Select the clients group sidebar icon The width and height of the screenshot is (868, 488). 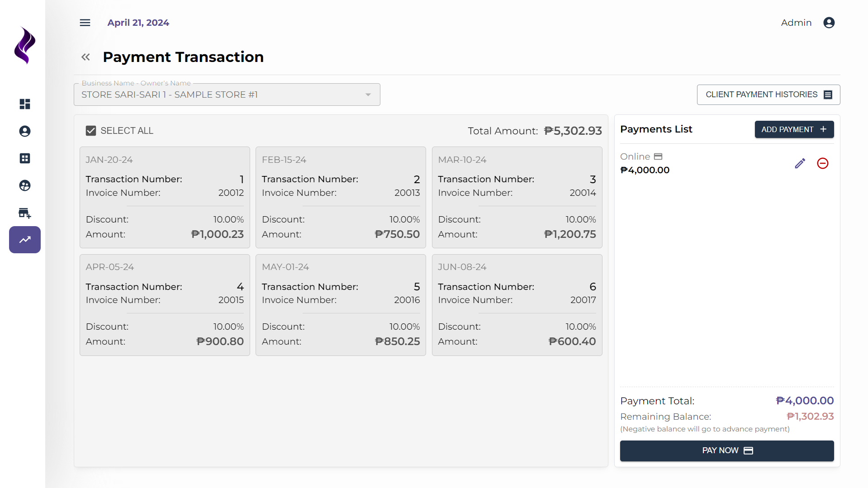click(x=24, y=185)
